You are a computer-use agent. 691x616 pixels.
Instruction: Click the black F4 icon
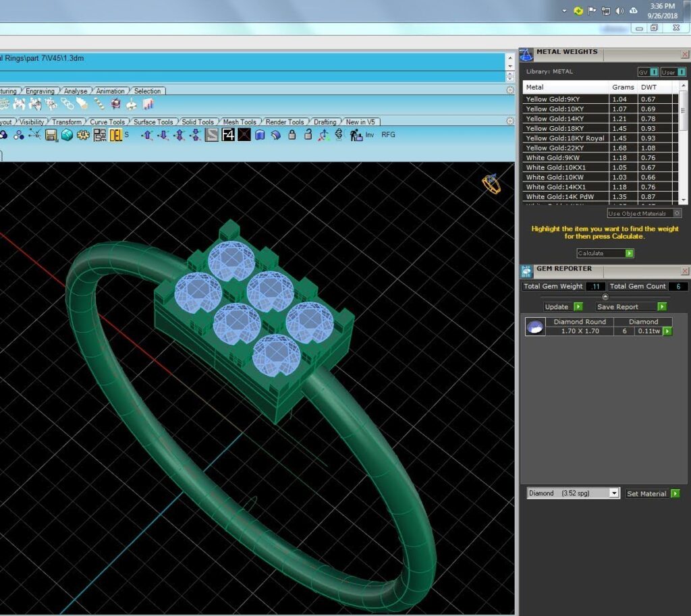[x=228, y=135]
